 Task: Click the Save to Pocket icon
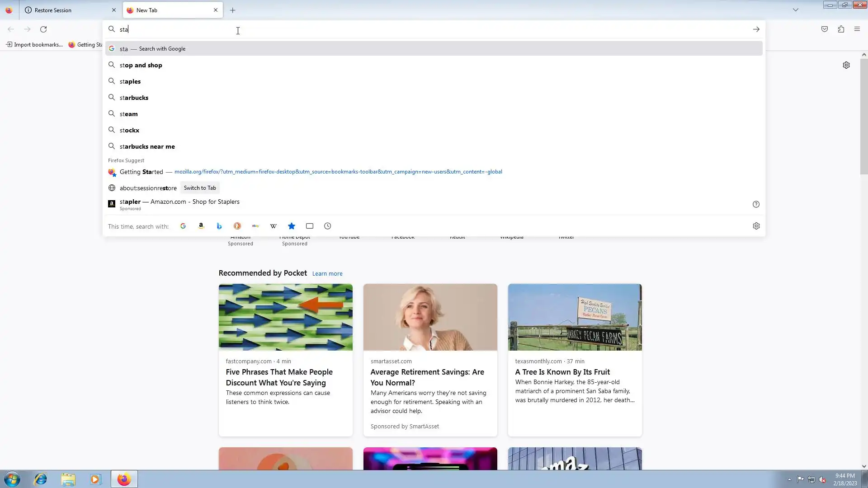(x=825, y=29)
